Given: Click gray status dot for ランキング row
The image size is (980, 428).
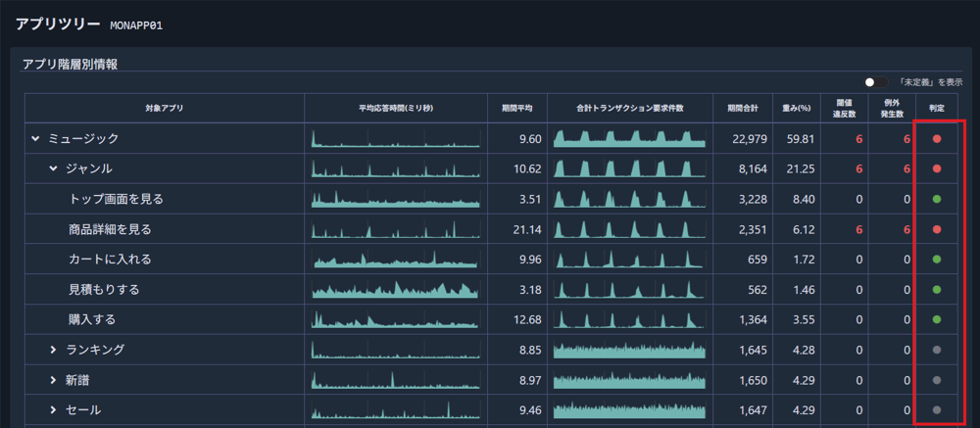Looking at the screenshot, I should [x=937, y=350].
